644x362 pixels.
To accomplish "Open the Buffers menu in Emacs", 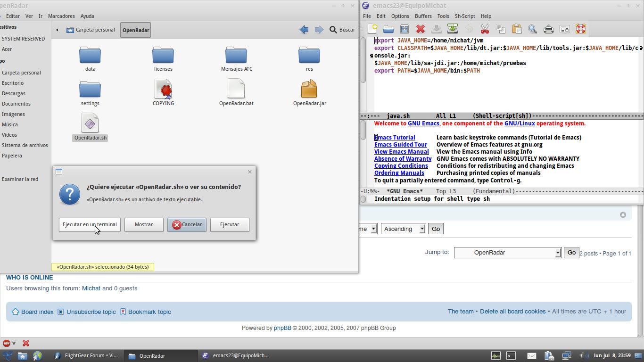I will (x=423, y=16).
